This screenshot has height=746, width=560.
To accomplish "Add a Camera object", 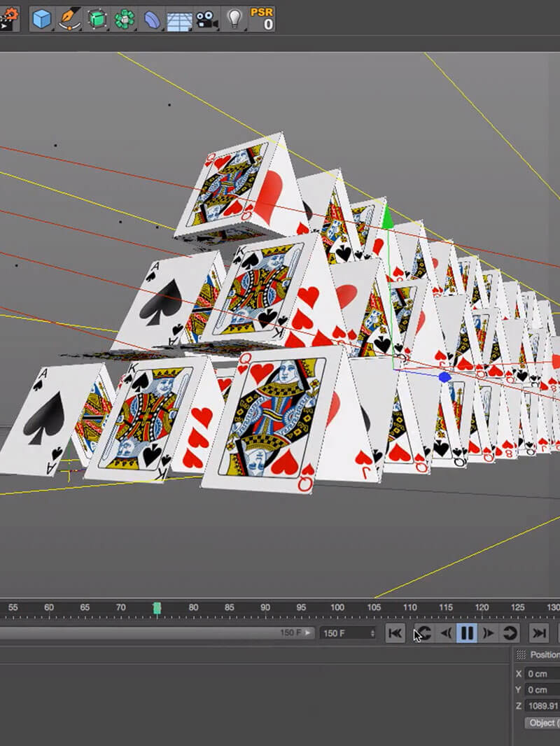I will coord(207,20).
